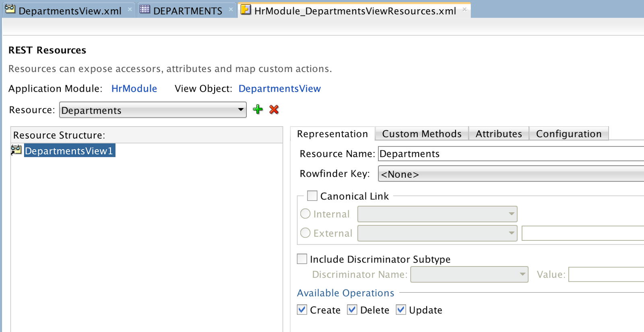Open the Rowfinder Key dropdown

[x=511, y=174]
